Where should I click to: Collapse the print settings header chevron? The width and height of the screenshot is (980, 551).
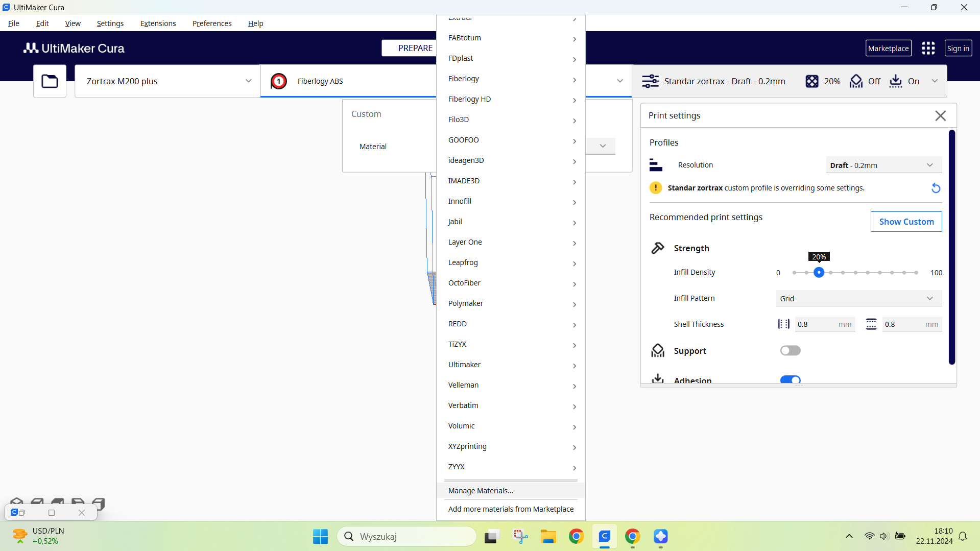(935, 81)
